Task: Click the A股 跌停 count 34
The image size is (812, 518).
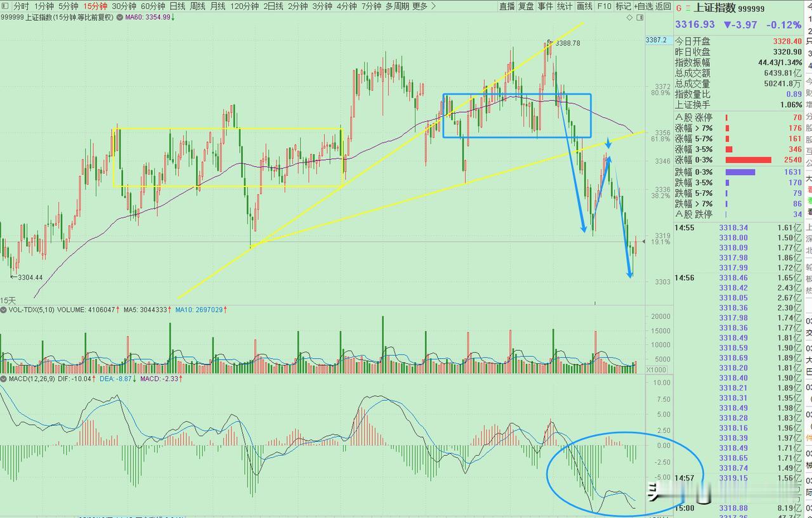Action: click(797, 214)
